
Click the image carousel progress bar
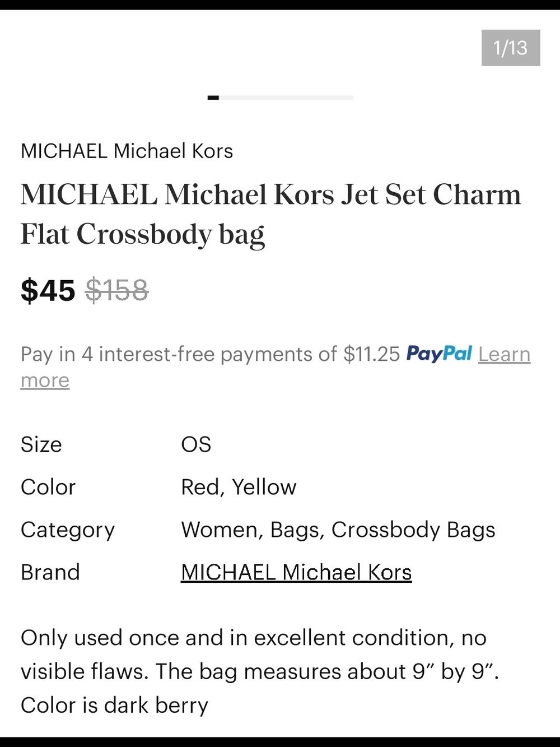coord(280,98)
